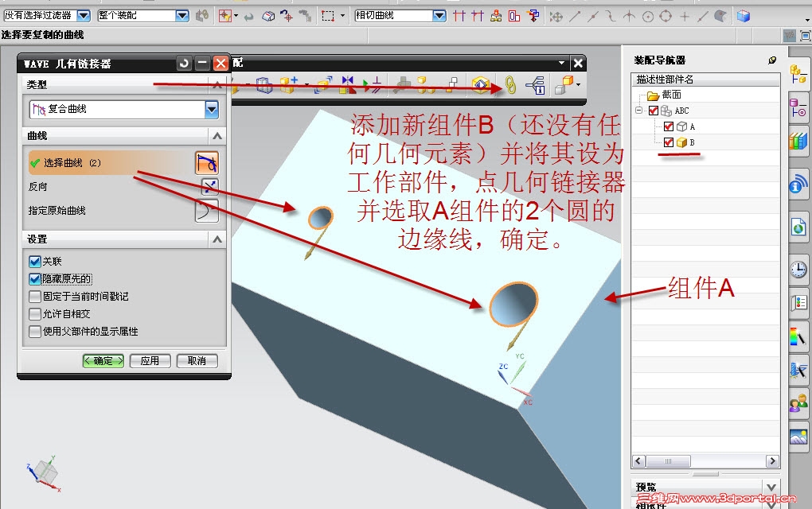Enable 使用父部件的显示属性 checkbox

pos(35,332)
